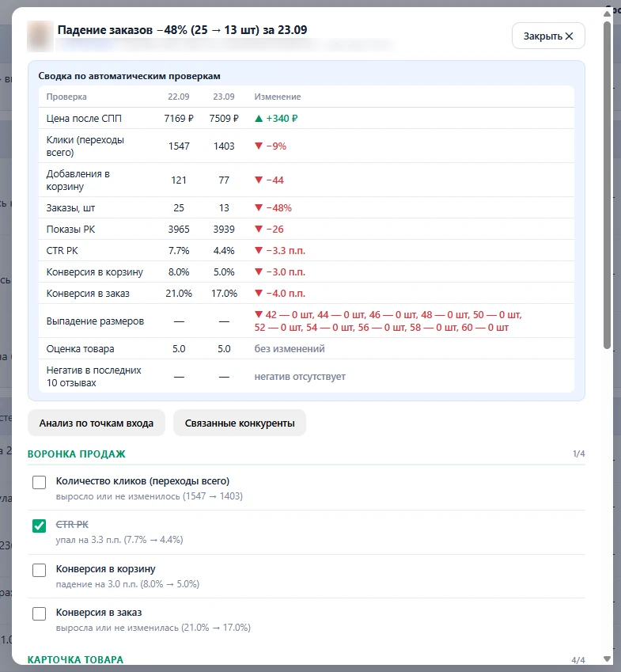
Task: Click the 3965 impressions value
Action: [179, 230]
